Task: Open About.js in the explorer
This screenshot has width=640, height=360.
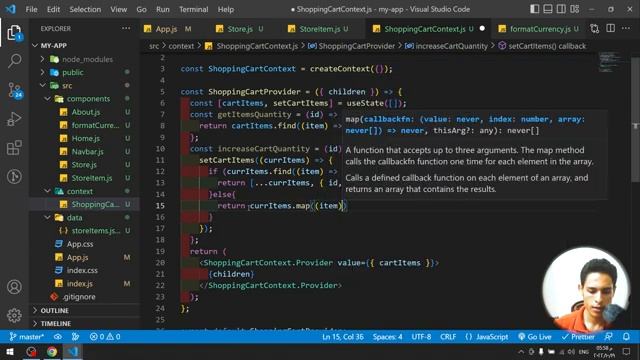Action: pyautogui.click(x=84, y=112)
